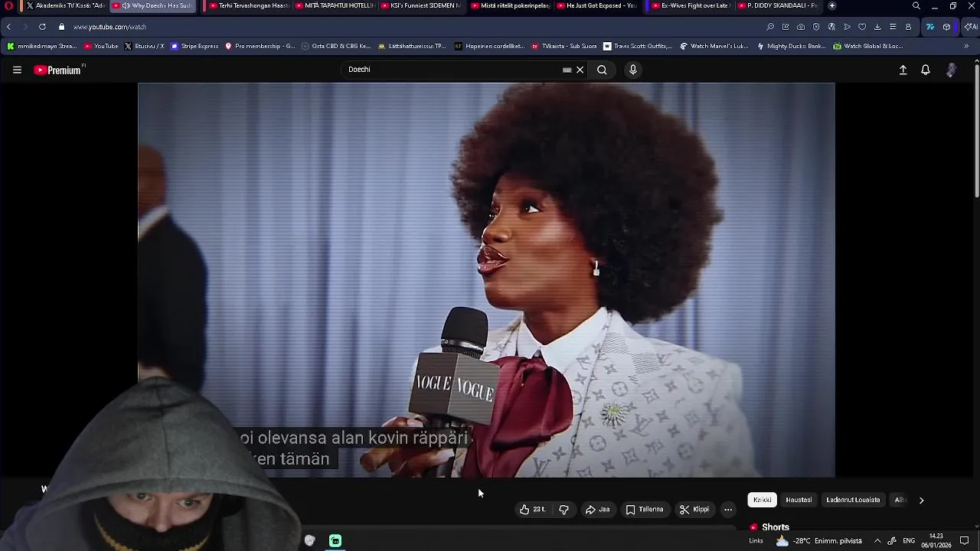This screenshot has width=980, height=551.
Task: Open the browser tab search magnifier icon
Action: (916, 5)
